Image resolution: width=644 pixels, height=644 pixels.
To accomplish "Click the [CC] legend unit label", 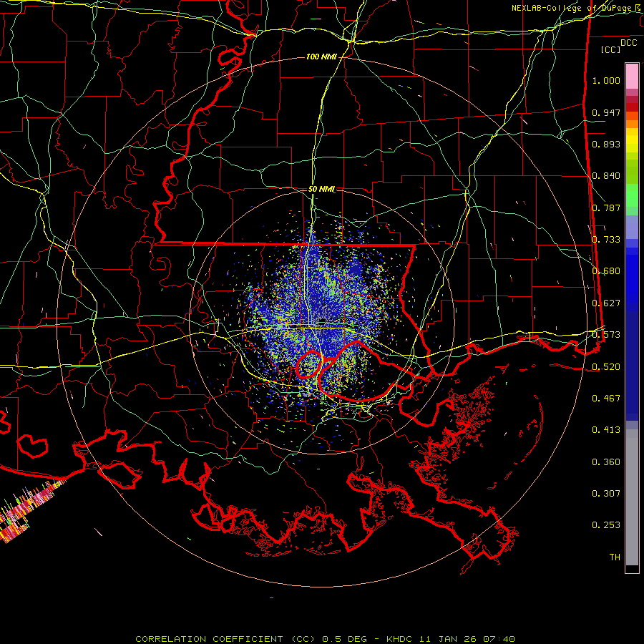I will [x=610, y=49].
